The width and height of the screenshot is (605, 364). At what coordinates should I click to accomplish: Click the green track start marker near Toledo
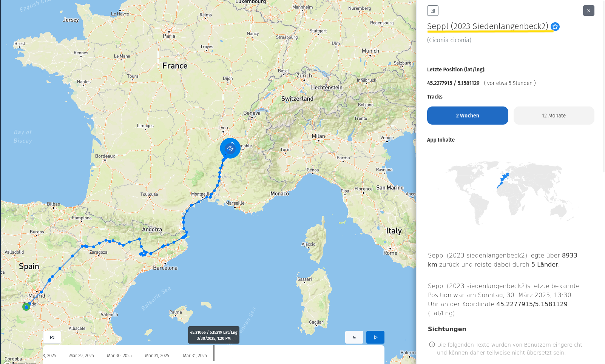click(26, 307)
